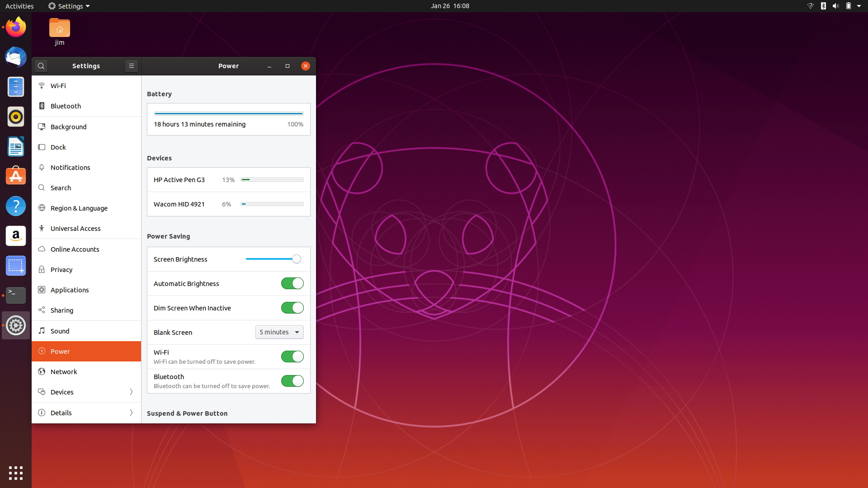Open the Blank Screen 5 minutes dropdown
Screen dimensions: 868x488
point(279,332)
